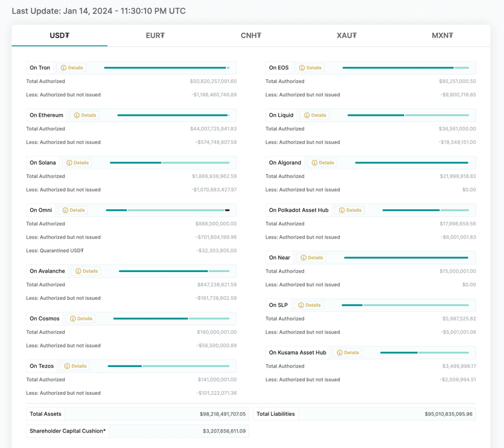Screen dimensions: 504x448
Task: Open the MXN₮ tab
Action: click(442, 35)
